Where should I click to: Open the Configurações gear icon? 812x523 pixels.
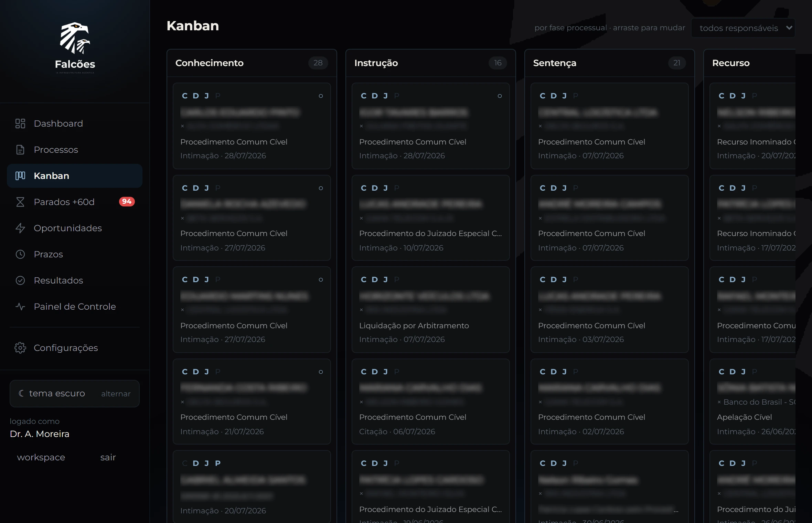[20, 348]
